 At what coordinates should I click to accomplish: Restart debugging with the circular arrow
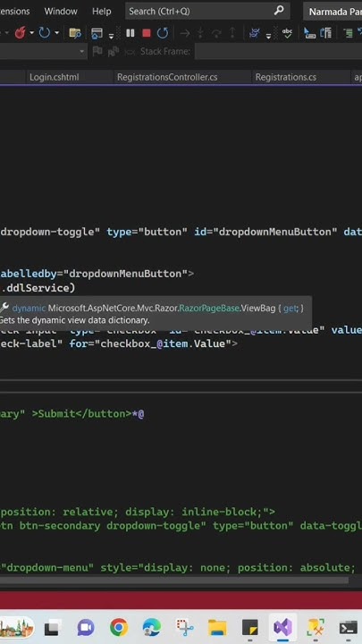click(x=163, y=33)
